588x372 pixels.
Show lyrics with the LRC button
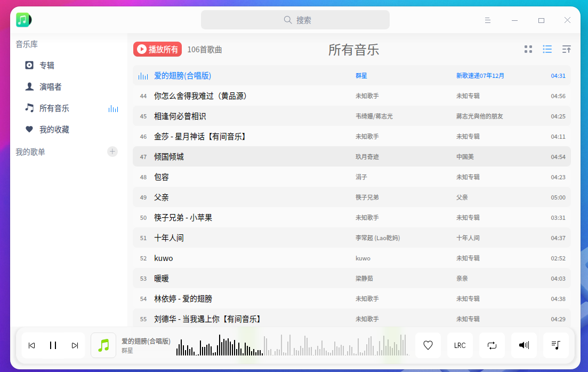tap(460, 345)
